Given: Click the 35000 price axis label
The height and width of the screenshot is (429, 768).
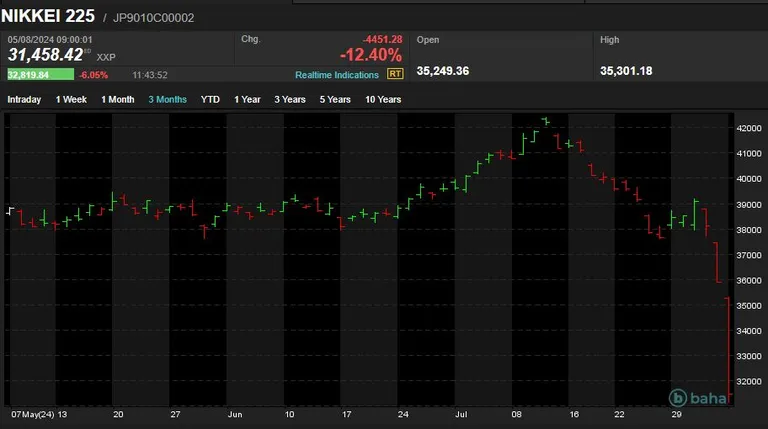Looking at the screenshot, I should click(749, 306).
